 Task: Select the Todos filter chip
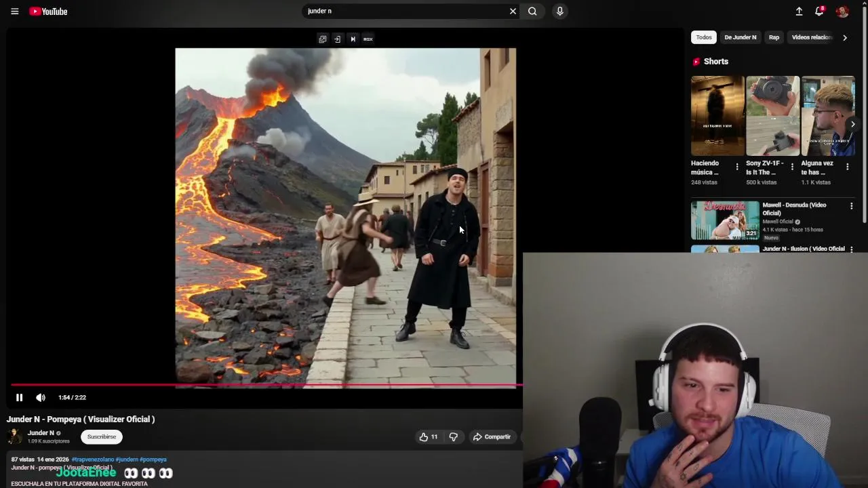pyautogui.click(x=704, y=37)
